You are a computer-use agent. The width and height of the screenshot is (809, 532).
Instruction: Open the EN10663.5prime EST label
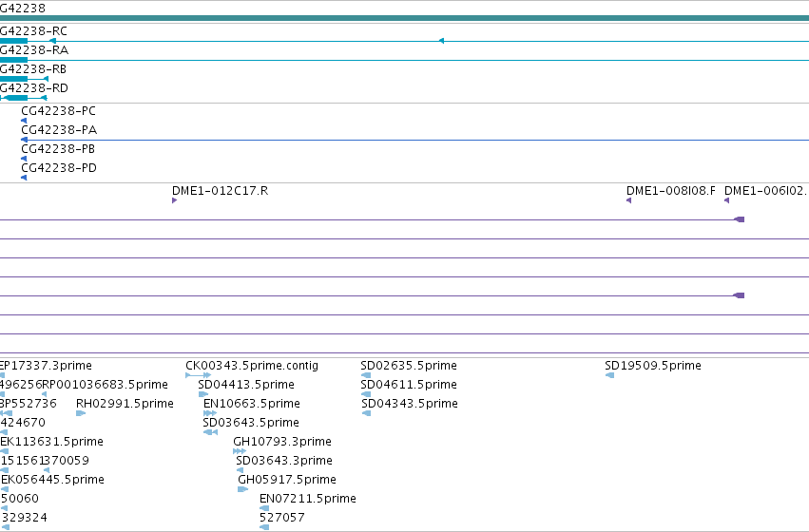coord(252,404)
